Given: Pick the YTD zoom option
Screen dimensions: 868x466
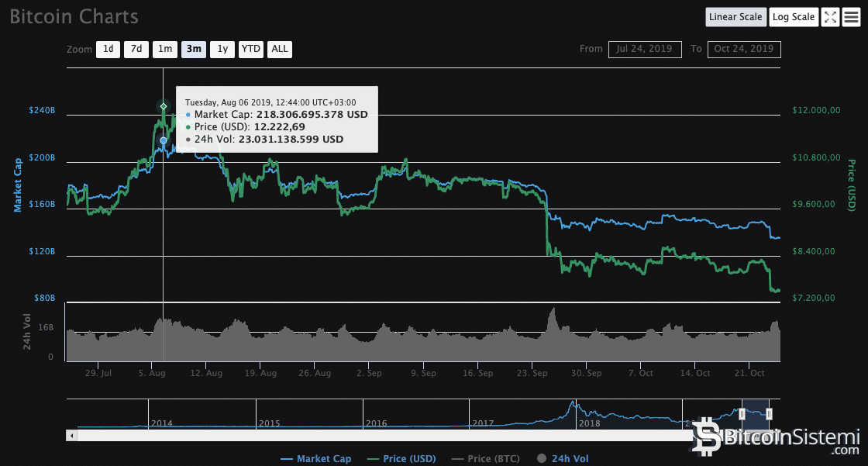Looking at the screenshot, I should tap(251, 50).
